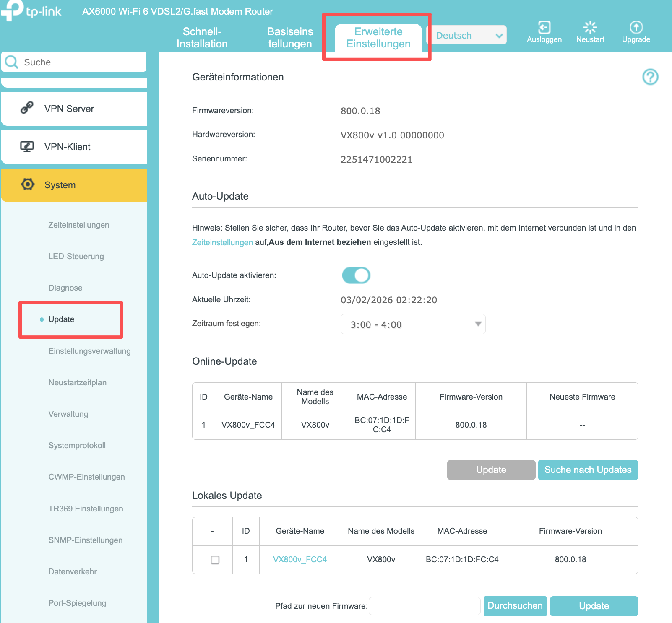Image resolution: width=672 pixels, height=623 pixels.
Task: Open Verwaltung in the sidebar
Action: (x=68, y=414)
